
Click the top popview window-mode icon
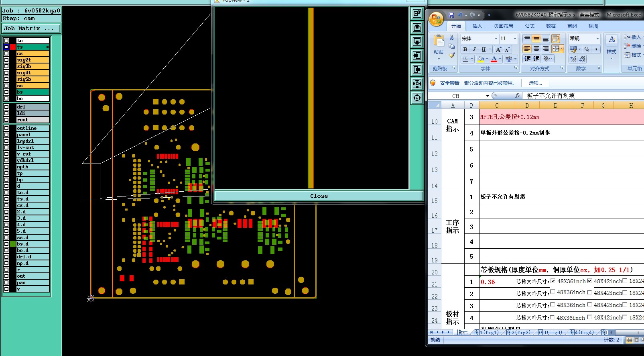[x=417, y=14]
